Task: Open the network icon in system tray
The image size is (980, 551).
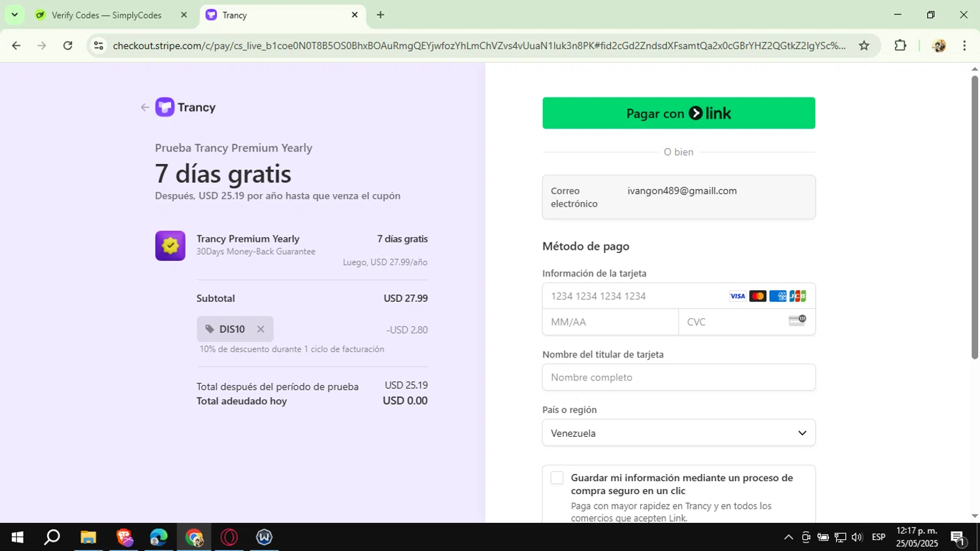Action: pos(840,537)
